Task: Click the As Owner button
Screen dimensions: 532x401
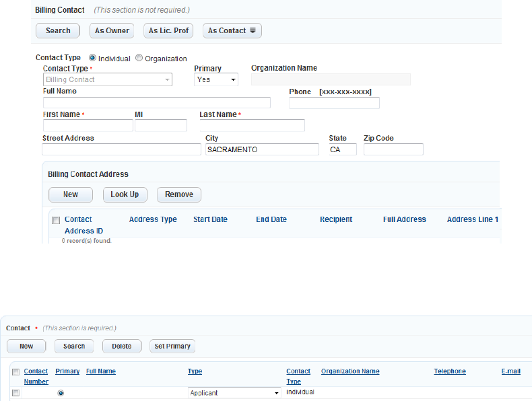Action: click(112, 30)
